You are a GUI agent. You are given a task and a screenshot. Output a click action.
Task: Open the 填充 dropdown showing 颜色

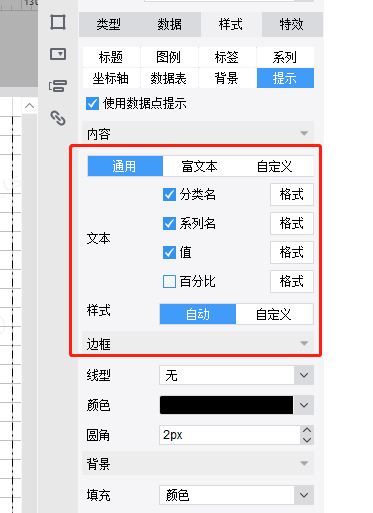236,495
